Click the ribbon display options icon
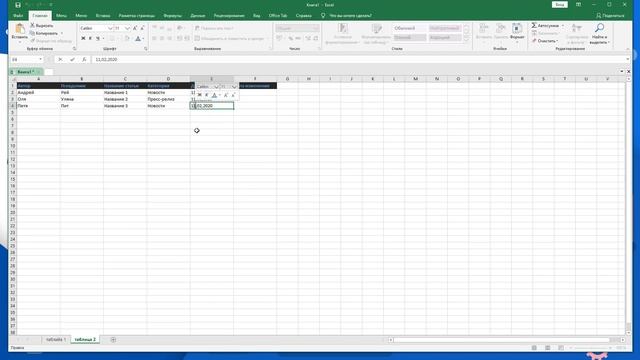 click(578, 4)
